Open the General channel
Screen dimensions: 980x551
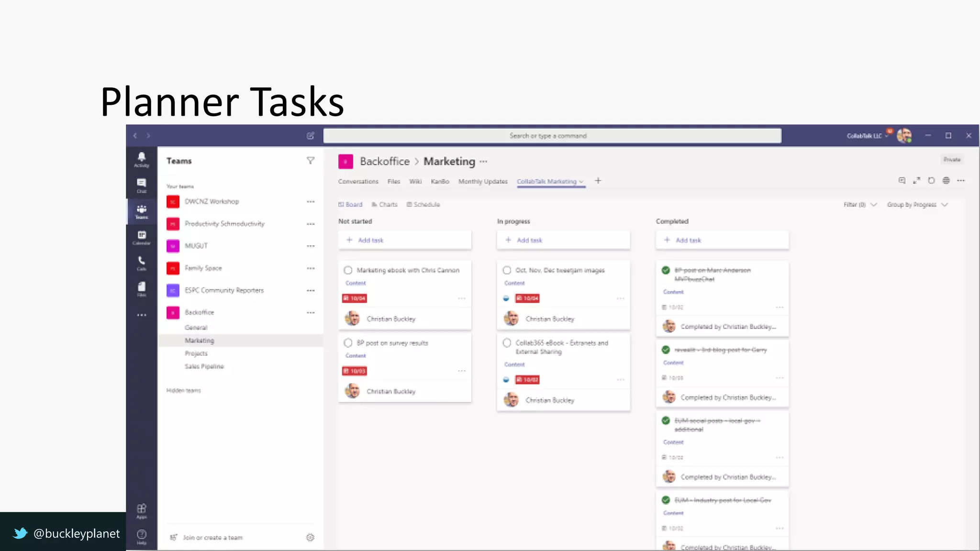(196, 328)
